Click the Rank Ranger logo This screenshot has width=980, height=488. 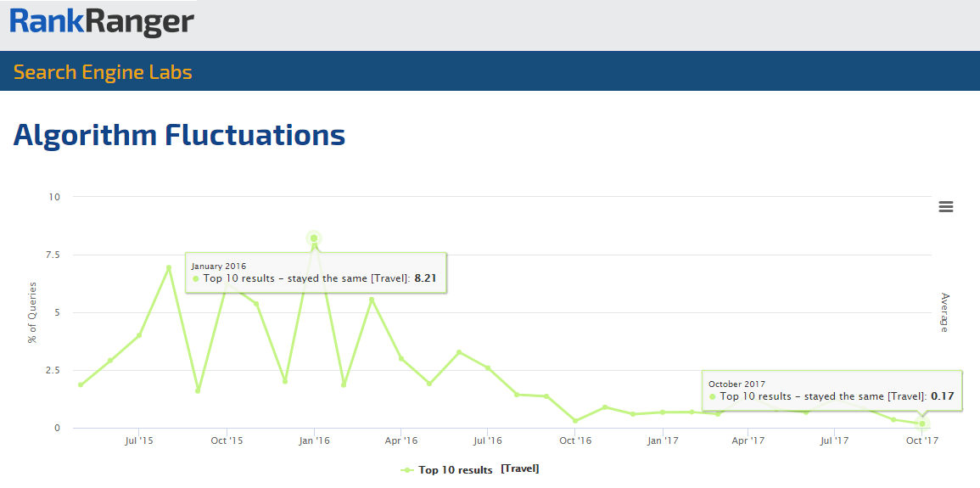[103, 23]
